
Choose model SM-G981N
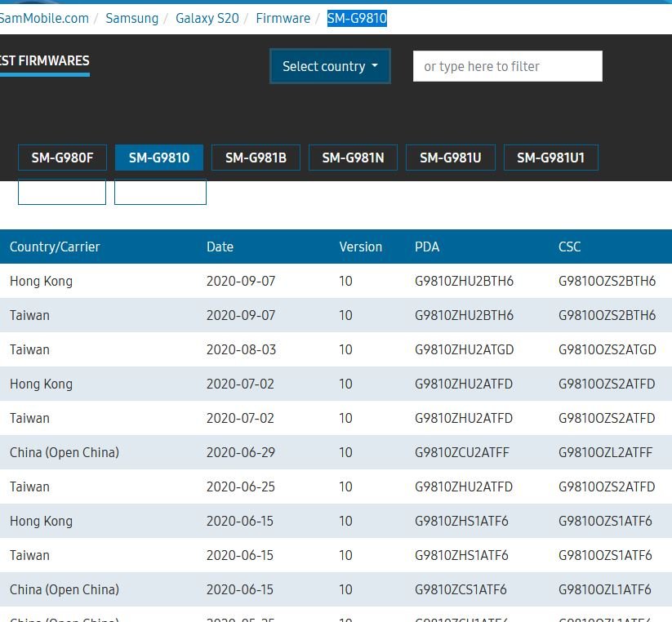(x=353, y=158)
